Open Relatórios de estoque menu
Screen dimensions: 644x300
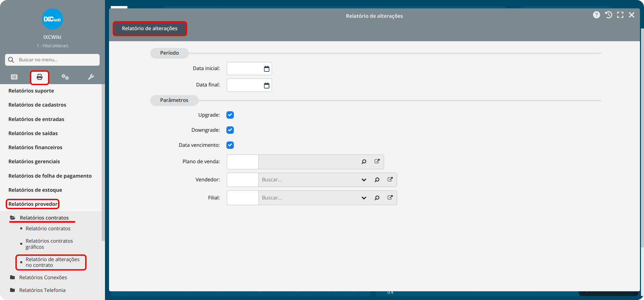point(35,190)
